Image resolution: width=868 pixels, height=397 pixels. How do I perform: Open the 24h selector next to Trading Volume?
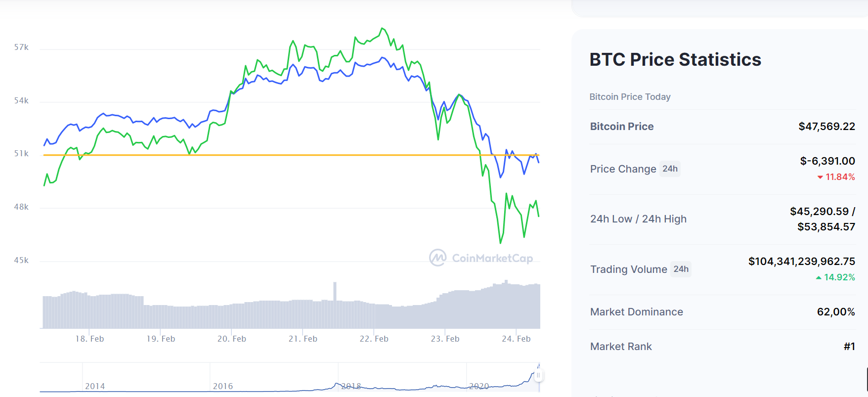click(x=681, y=269)
